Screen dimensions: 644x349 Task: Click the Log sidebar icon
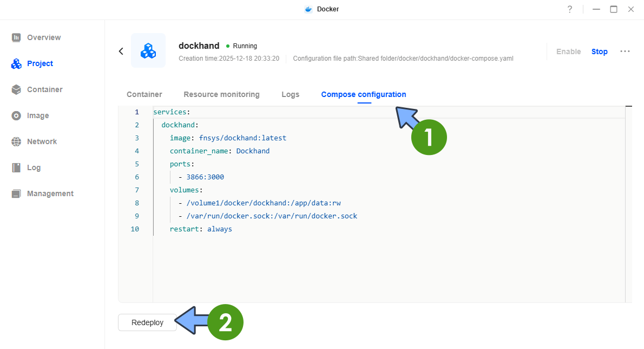(x=16, y=167)
